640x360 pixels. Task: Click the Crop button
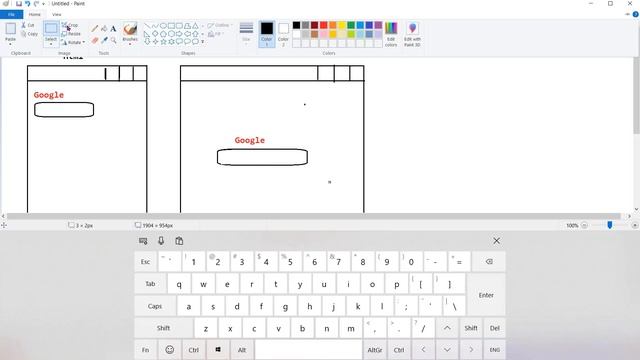(70, 25)
